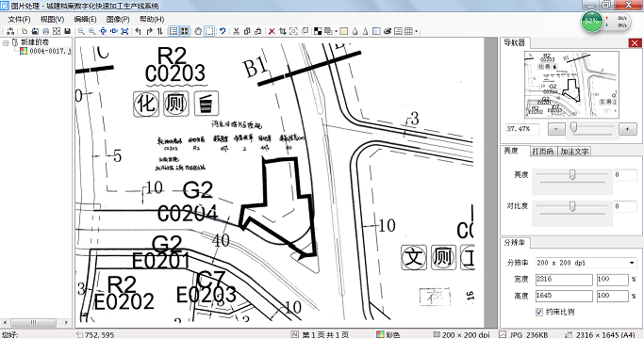644x339 pixels.
Task: Toggle the thumbnail view mode button
Action: [185, 31]
